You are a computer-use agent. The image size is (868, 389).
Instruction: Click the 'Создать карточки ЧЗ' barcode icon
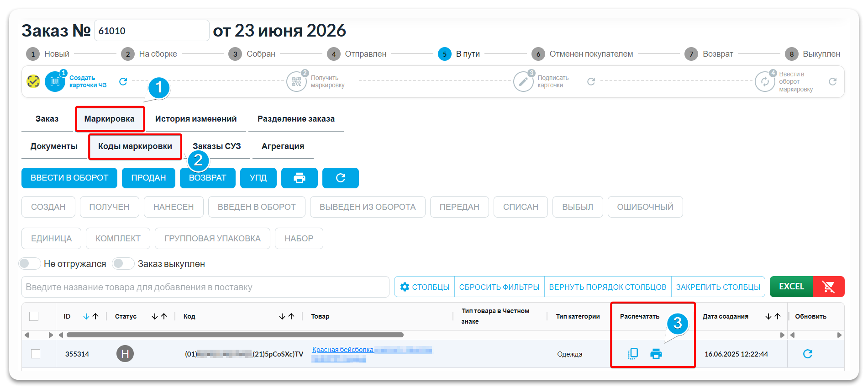pyautogui.click(x=55, y=82)
